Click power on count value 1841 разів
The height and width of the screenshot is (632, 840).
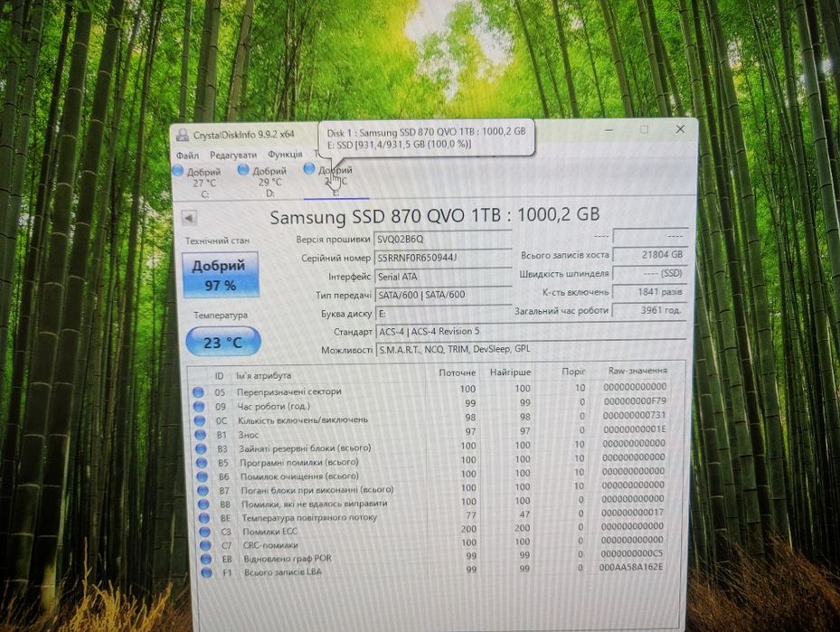click(649, 292)
